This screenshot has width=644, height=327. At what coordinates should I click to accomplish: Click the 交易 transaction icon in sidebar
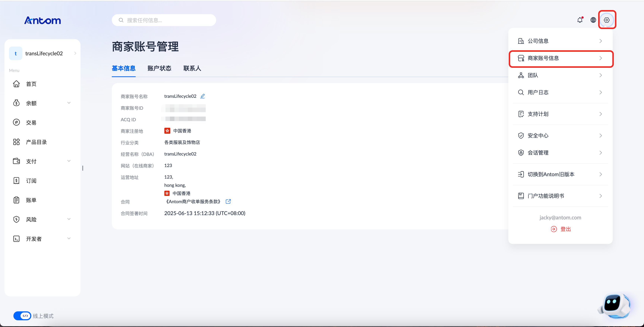click(16, 122)
